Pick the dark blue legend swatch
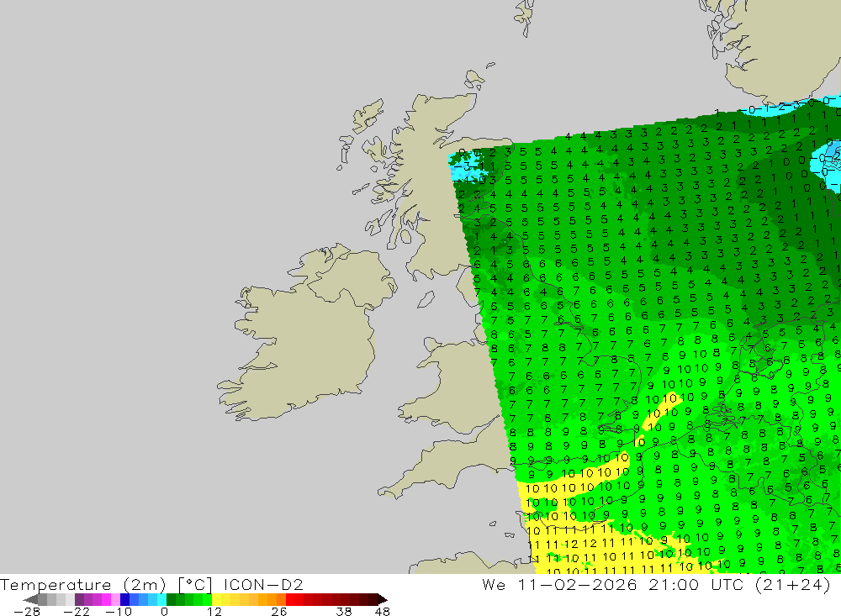 coord(124,599)
